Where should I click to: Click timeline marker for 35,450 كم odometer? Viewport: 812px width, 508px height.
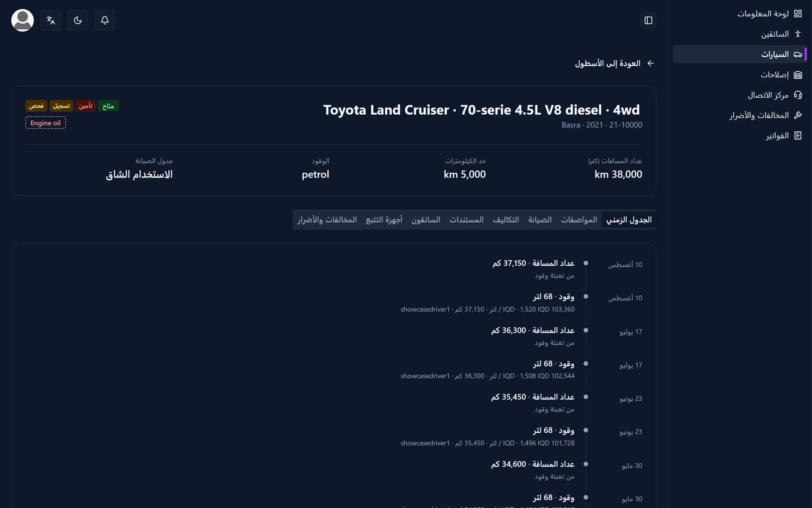(586, 397)
